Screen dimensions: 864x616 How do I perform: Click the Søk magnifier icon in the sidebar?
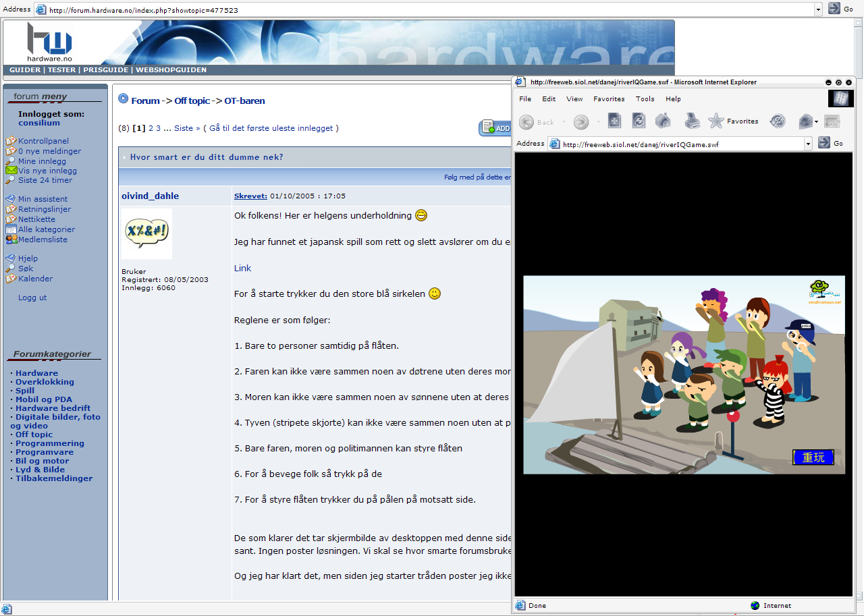tap(11, 269)
